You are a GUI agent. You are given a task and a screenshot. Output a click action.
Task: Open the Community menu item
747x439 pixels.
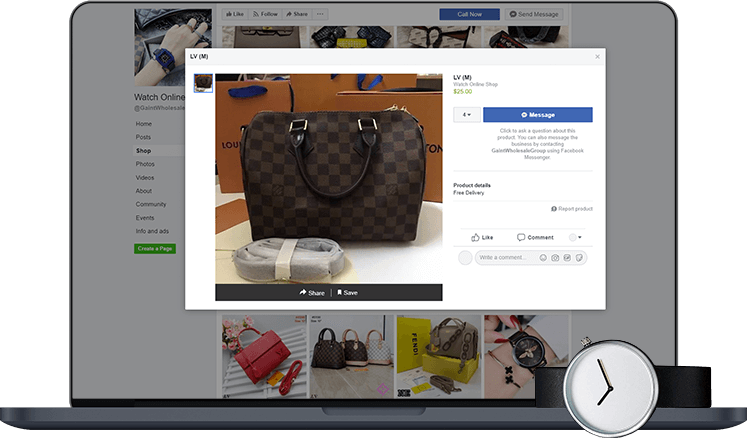click(151, 204)
